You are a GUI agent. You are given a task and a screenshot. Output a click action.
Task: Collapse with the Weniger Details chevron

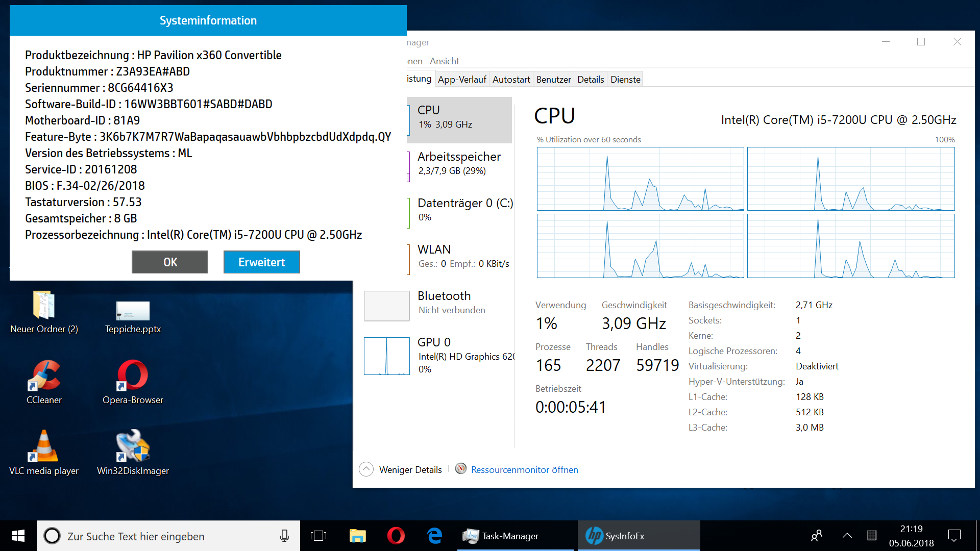tap(366, 469)
